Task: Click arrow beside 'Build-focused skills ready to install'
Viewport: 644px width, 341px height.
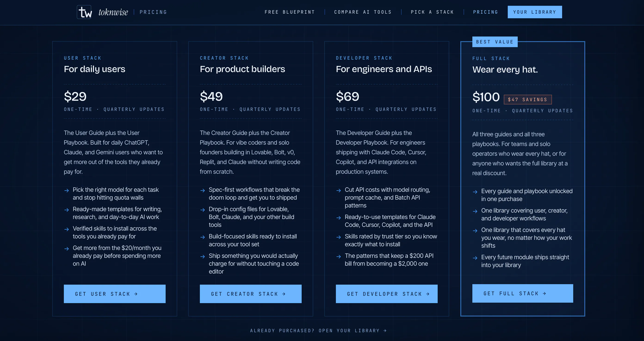Action: [202, 237]
